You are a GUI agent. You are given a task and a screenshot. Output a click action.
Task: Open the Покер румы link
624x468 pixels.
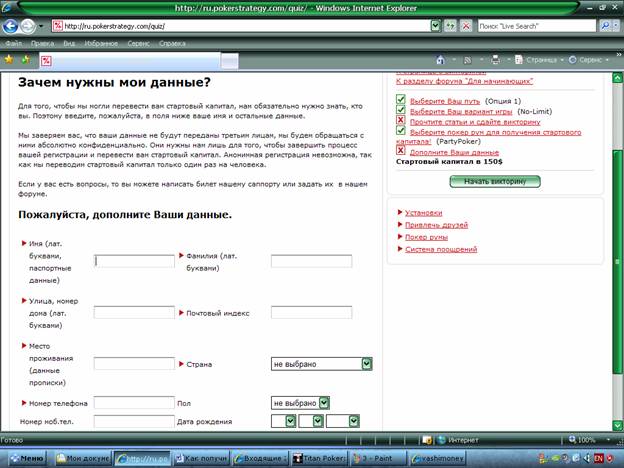426,237
